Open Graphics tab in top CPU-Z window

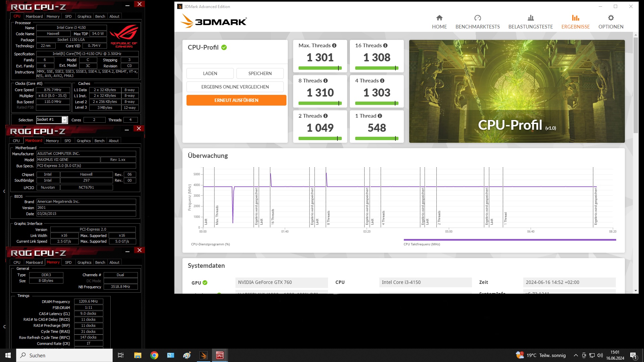[x=85, y=16]
